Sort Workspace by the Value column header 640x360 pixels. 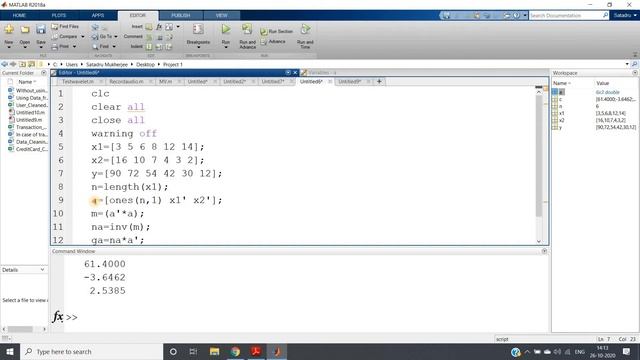[602, 83]
